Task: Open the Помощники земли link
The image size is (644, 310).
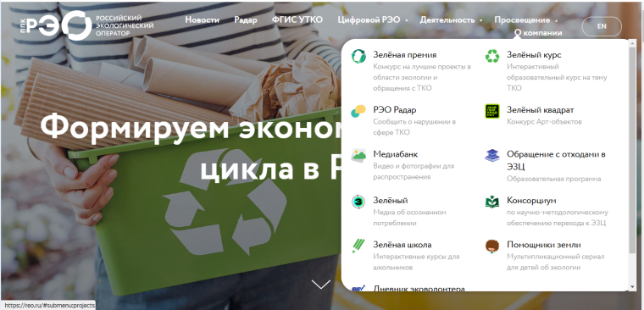Action: coord(544,245)
